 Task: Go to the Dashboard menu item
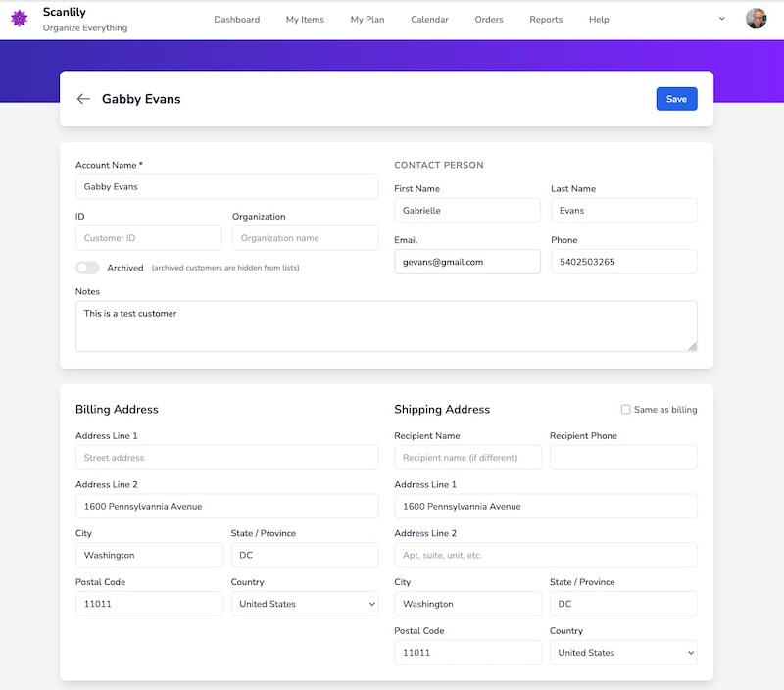[x=238, y=19]
